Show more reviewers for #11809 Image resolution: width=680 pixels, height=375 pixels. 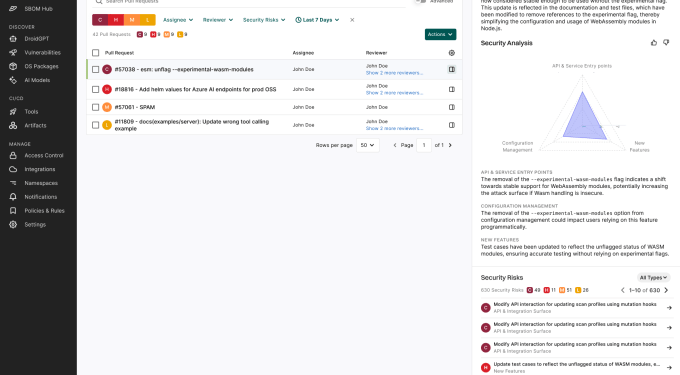pyautogui.click(x=394, y=128)
